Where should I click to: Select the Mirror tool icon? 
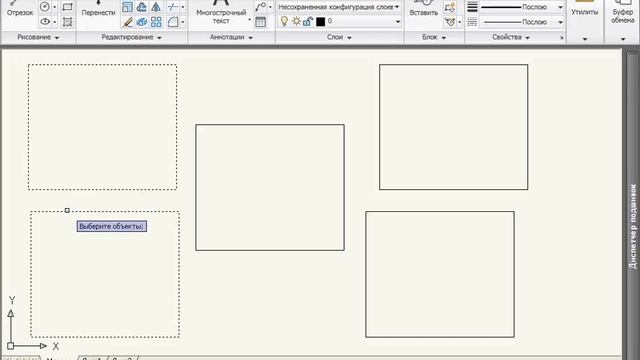click(156, 7)
